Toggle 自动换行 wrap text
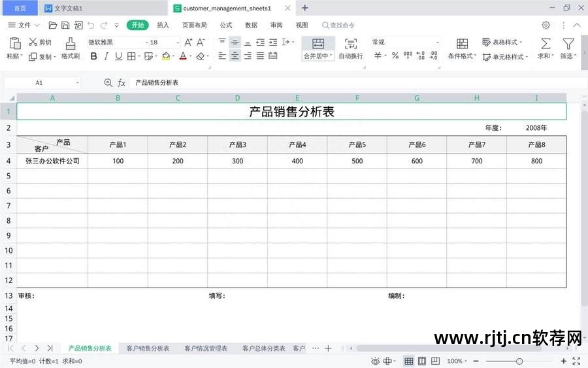588x368 pixels. pos(351,48)
